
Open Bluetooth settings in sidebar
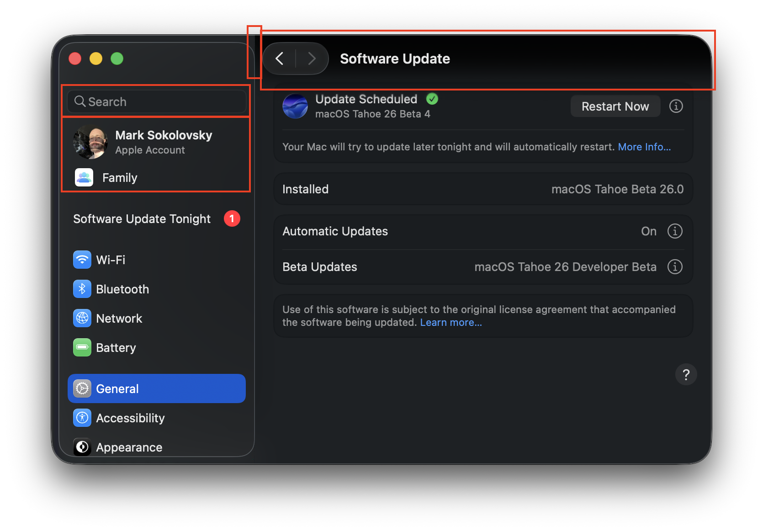click(x=122, y=289)
